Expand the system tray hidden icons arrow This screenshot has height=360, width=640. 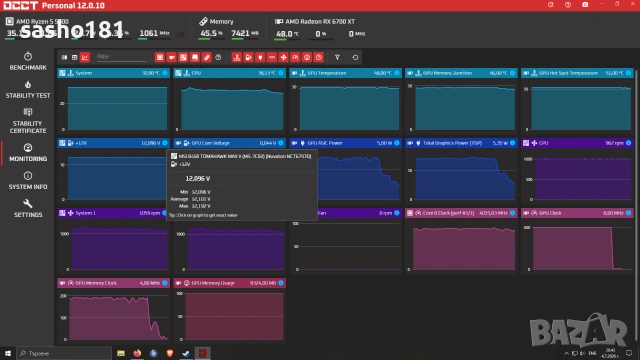point(566,353)
